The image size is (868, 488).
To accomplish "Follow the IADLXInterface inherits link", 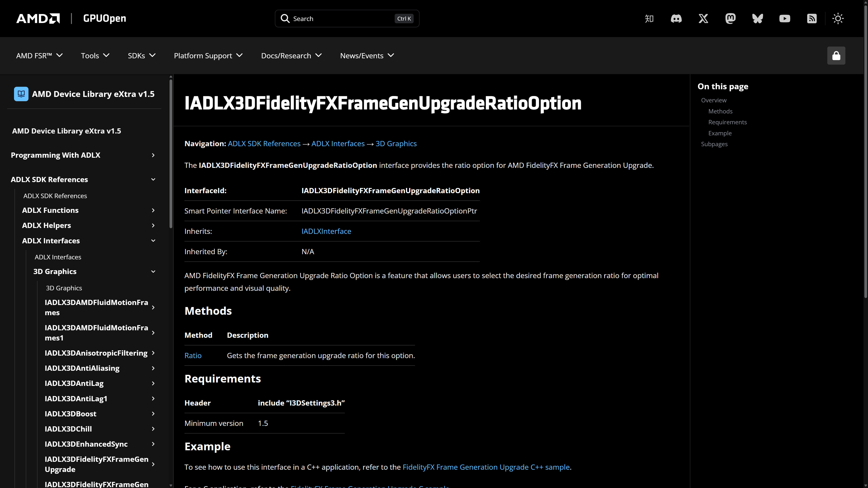I will (326, 231).
